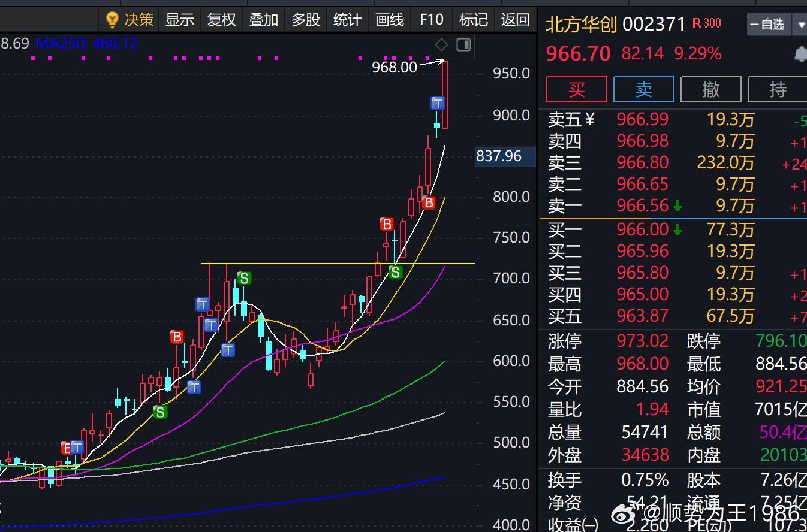
Task: Select the 卖五 price 966.99
Action: 642,119
